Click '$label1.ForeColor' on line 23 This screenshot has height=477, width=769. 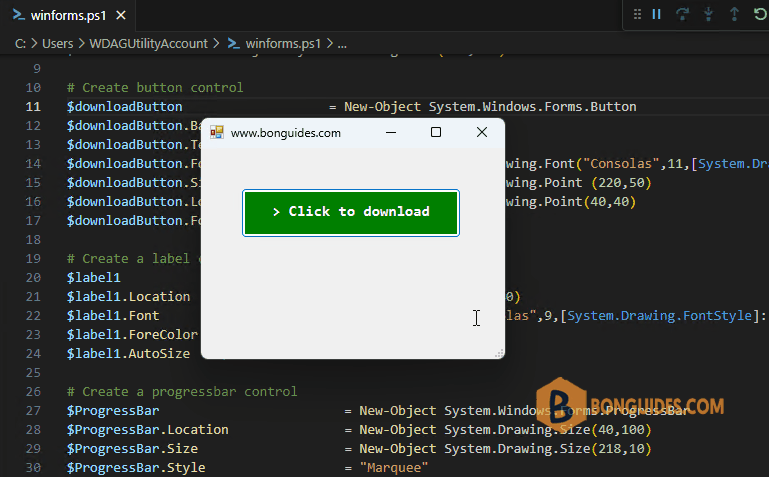click(132, 334)
